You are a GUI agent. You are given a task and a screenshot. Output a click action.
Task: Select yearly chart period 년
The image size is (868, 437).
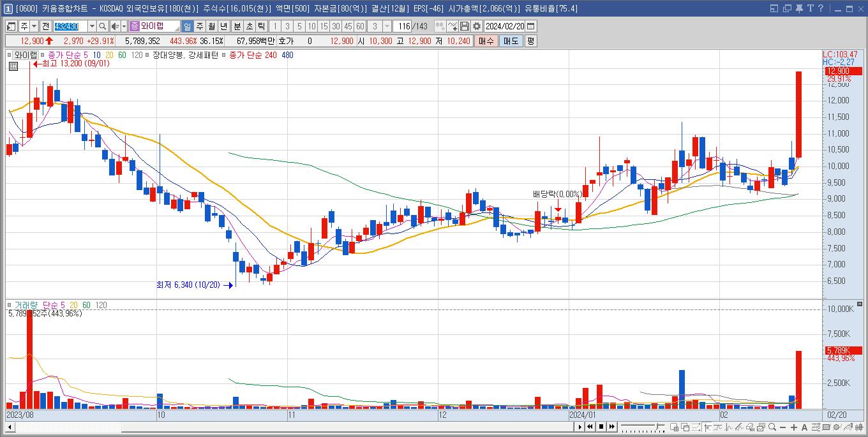coord(224,26)
